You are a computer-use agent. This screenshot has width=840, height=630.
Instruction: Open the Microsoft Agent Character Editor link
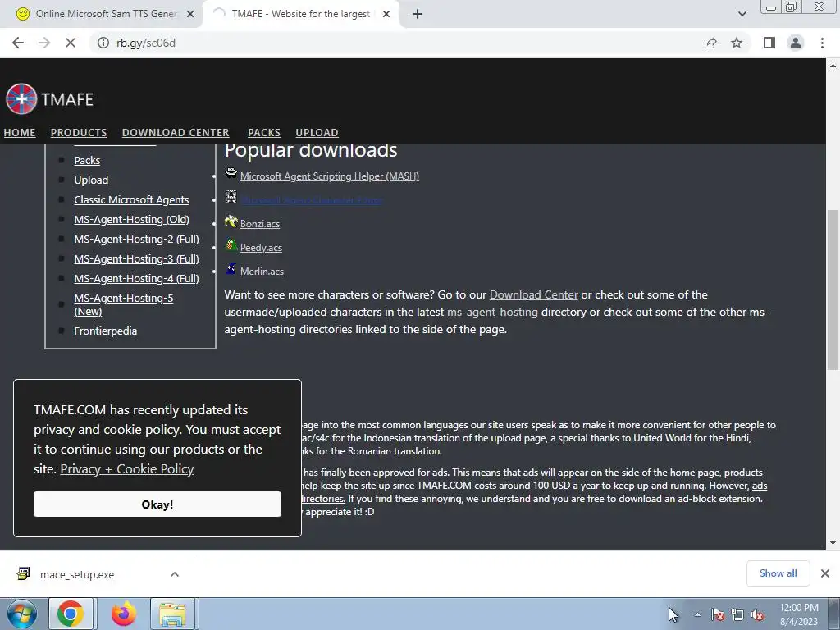tap(311, 200)
